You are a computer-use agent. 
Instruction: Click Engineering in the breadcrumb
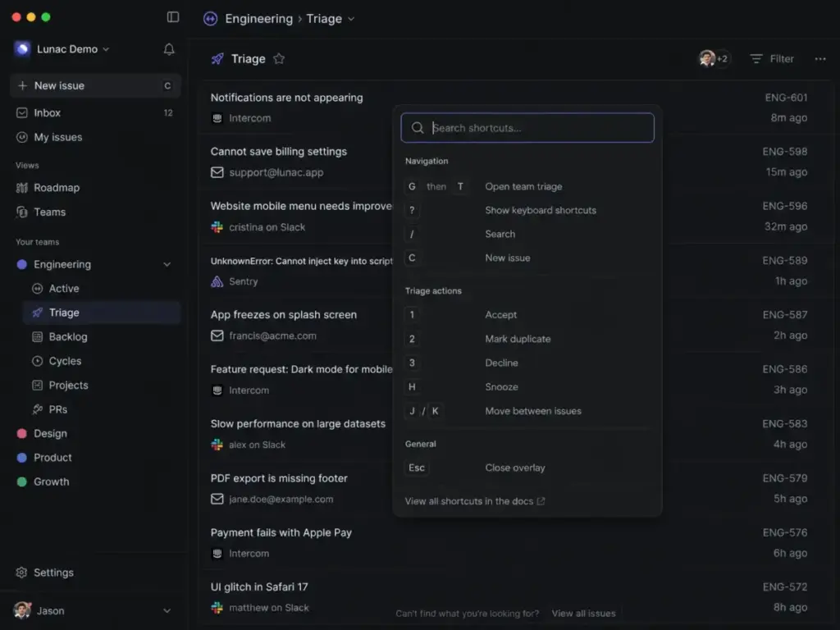[x=258, y=19]
